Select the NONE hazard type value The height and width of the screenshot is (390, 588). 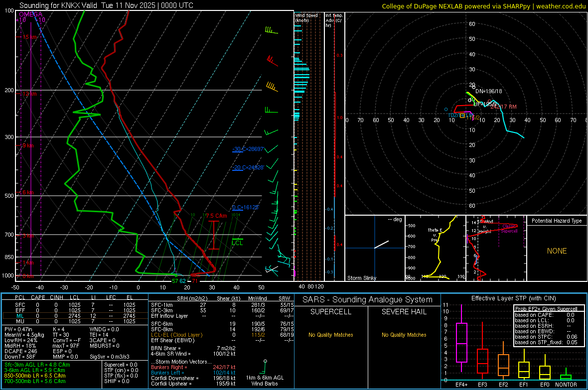tap(557, 251)
